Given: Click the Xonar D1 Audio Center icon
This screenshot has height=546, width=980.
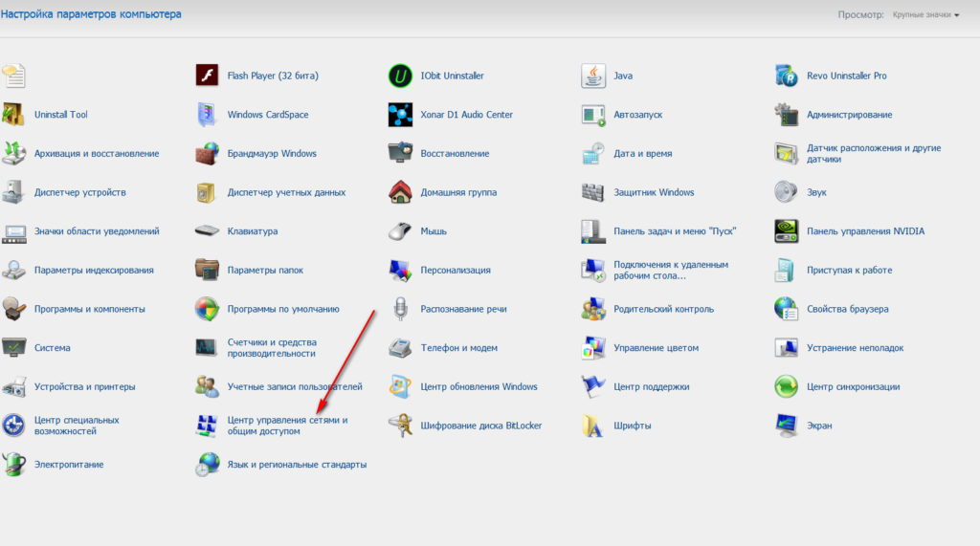Looking at the screenshot, I should pos(400,115).
